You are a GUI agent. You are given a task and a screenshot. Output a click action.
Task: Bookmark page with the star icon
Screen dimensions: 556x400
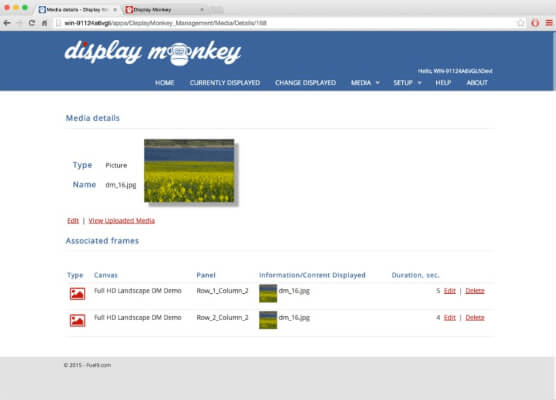click(521, 23)
